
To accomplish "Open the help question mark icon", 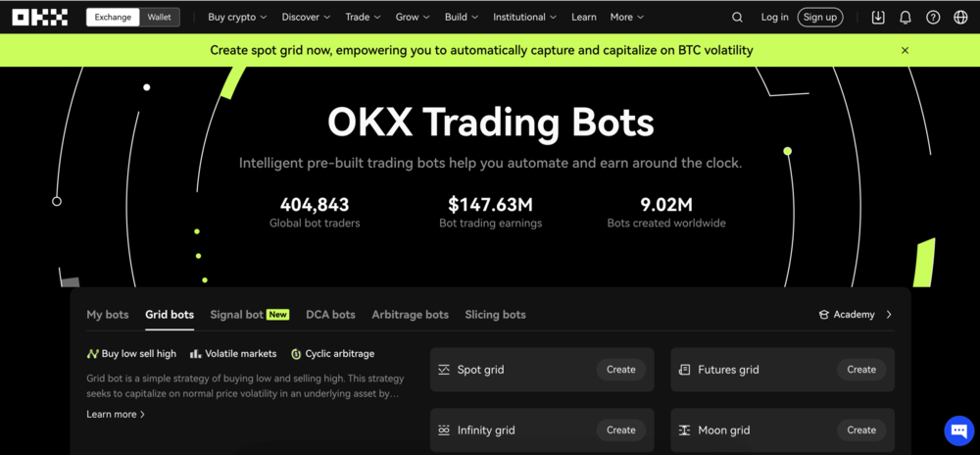I will point(933,18).
